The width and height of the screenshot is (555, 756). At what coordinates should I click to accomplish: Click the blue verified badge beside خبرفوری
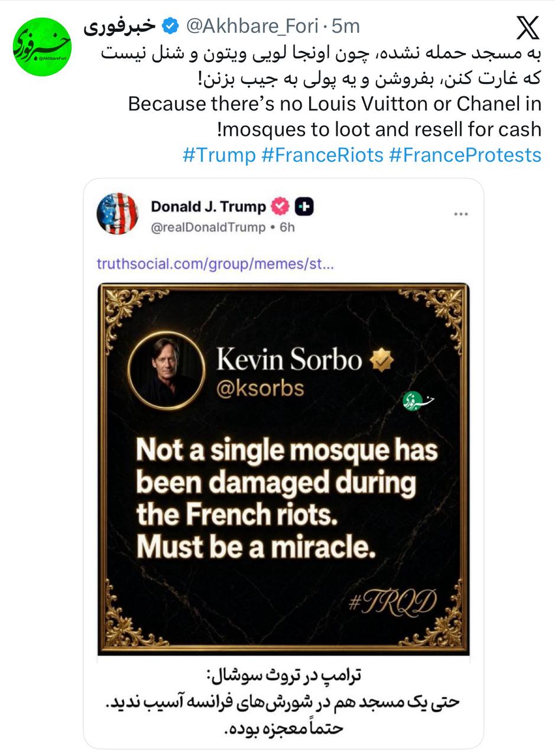tap(171, 26)
